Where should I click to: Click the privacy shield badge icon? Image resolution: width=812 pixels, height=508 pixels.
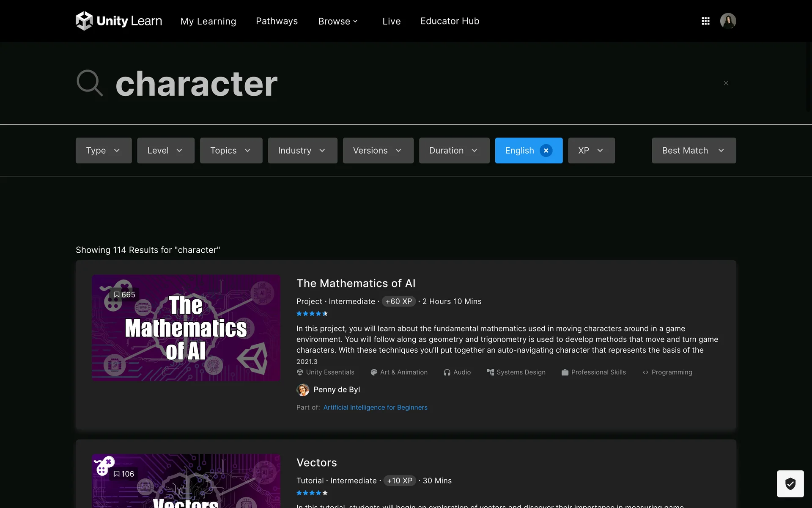click(790, 483)
